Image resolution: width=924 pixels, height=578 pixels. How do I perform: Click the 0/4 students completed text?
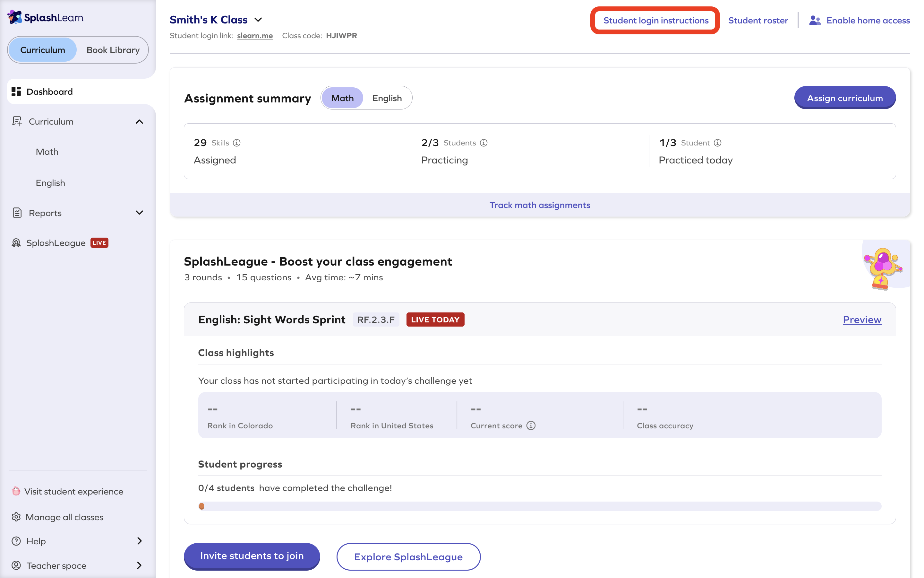[x=295, y=488]
